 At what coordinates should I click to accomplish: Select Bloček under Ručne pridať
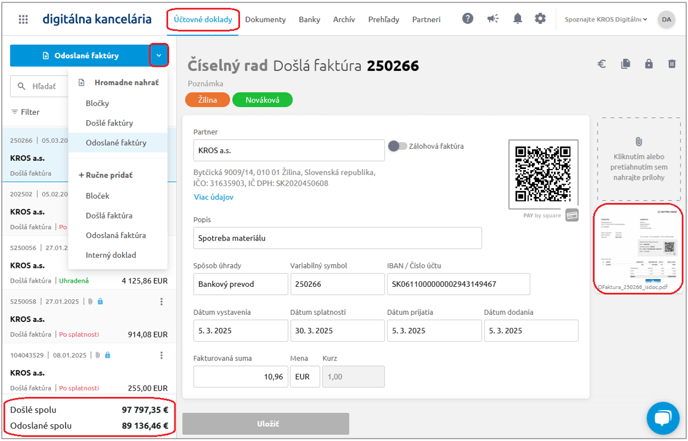(x=118, y=196)
